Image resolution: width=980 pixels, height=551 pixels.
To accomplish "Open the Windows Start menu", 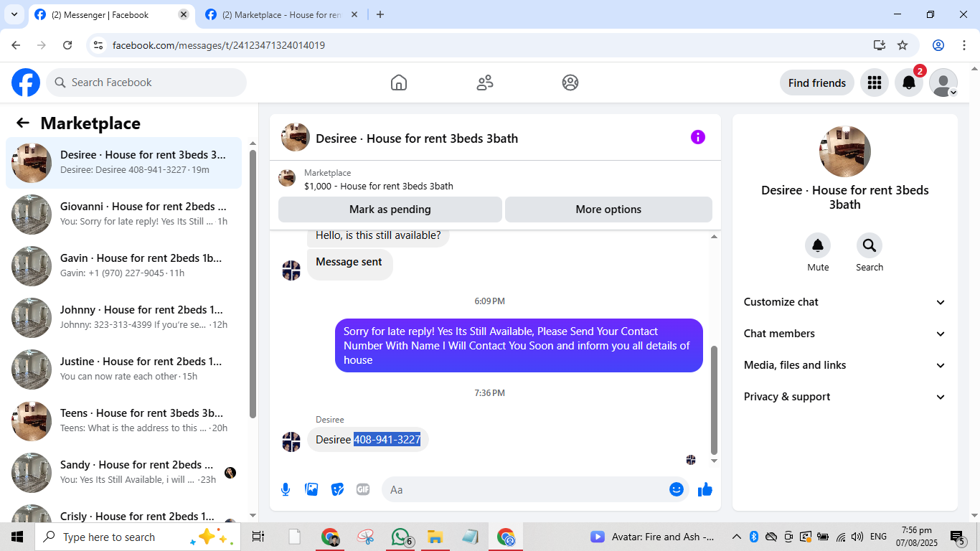I will [x=17, y=537].
